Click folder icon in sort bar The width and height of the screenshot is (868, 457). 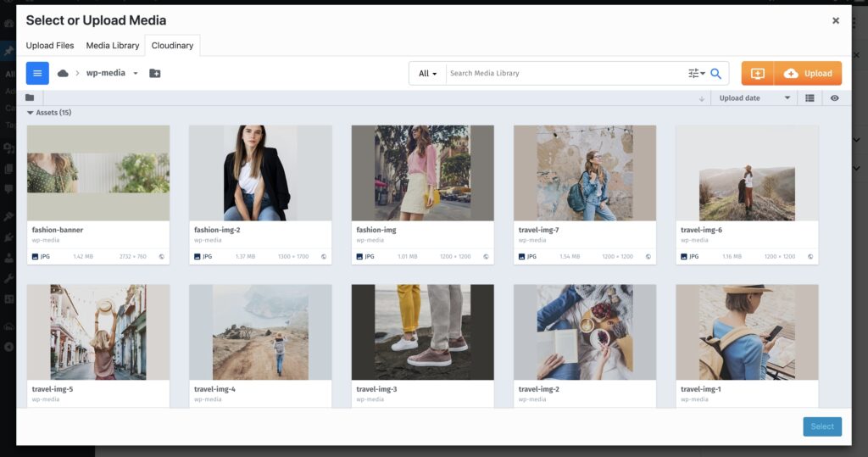[x=30, y=98]
